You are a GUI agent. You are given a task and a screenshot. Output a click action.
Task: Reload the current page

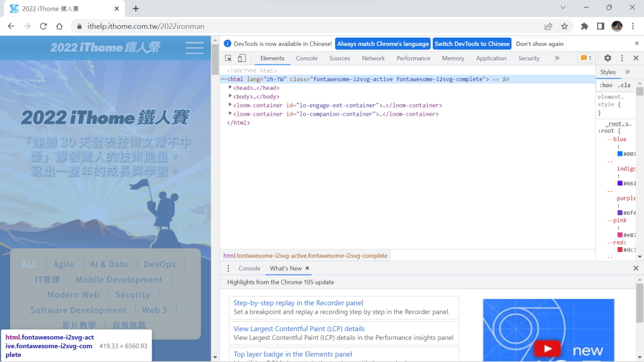click(x=43, y=26)
